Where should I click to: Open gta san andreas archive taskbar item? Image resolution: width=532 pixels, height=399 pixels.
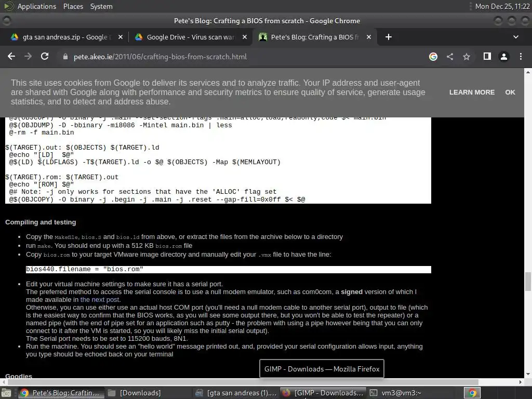pyautogui.click(x=236, y=393)
